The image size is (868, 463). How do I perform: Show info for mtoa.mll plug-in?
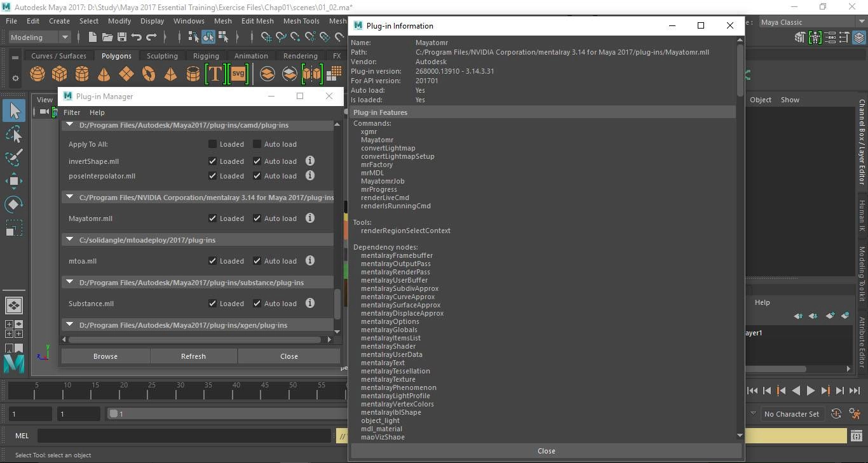(310, 261)
